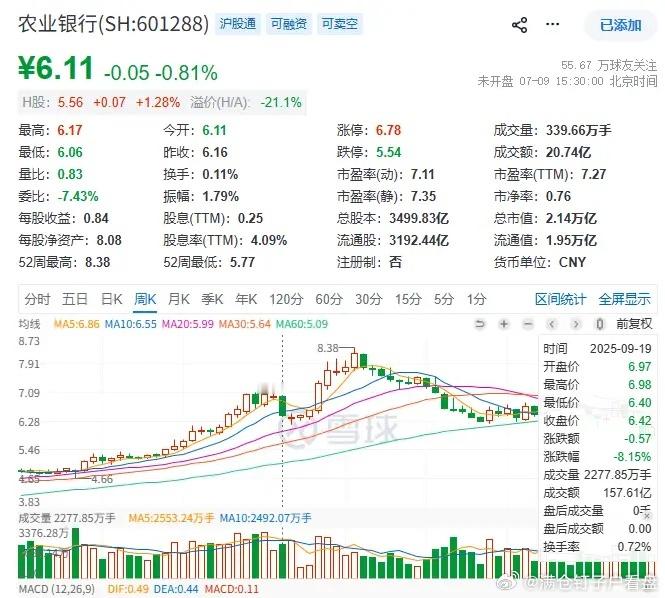Switch to the 五日 chart tab

(75, 299)
